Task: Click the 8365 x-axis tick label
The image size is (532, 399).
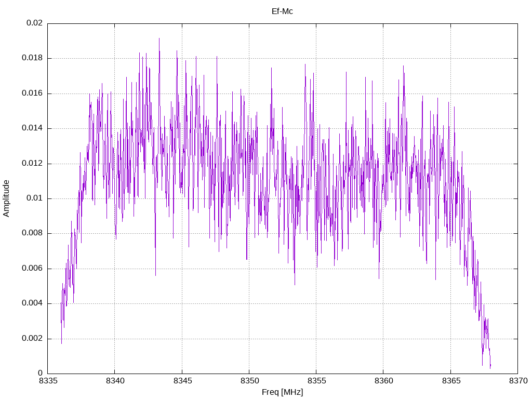Action: pyautogui.click(x=451, y=381)
